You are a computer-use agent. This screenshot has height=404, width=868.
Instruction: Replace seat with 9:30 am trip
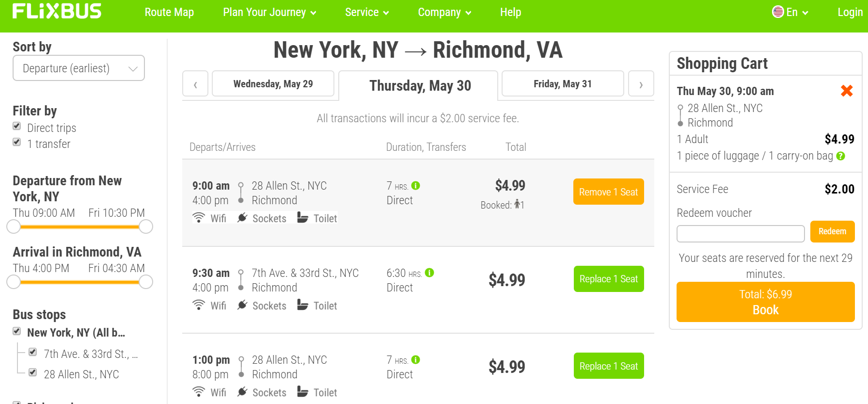click(608, 279)
